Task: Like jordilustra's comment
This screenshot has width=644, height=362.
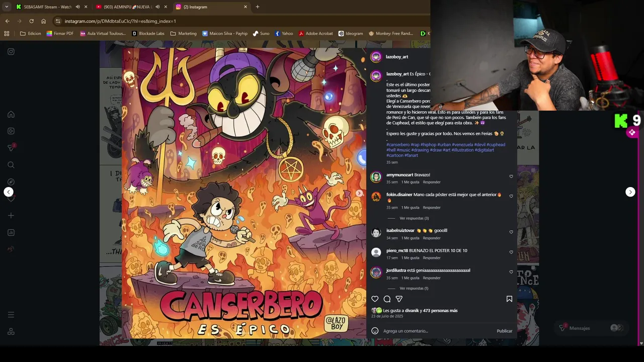Action: 511,272
